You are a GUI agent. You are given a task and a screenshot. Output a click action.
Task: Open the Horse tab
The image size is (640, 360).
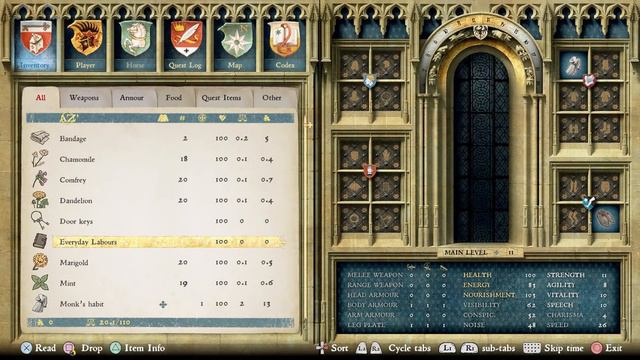pyautogui.click(x=135, y=45)
